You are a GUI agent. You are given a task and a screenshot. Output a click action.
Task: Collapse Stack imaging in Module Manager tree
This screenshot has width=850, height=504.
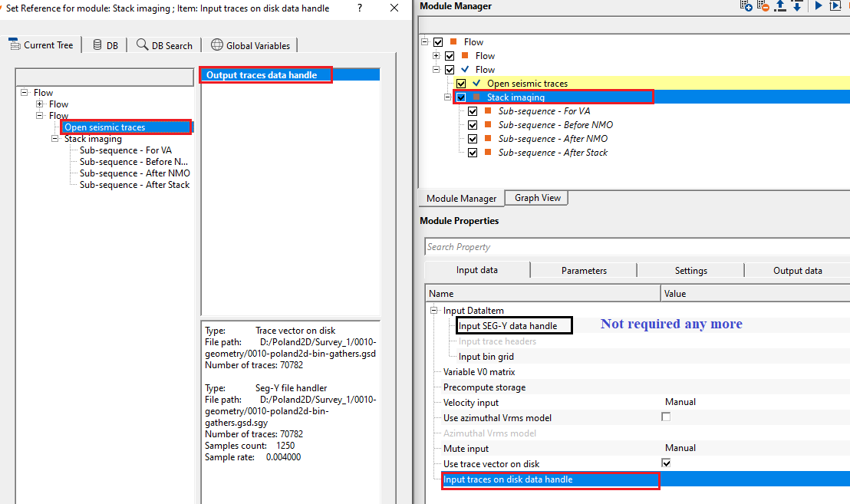pyautogui.click(x=448, y=97)
